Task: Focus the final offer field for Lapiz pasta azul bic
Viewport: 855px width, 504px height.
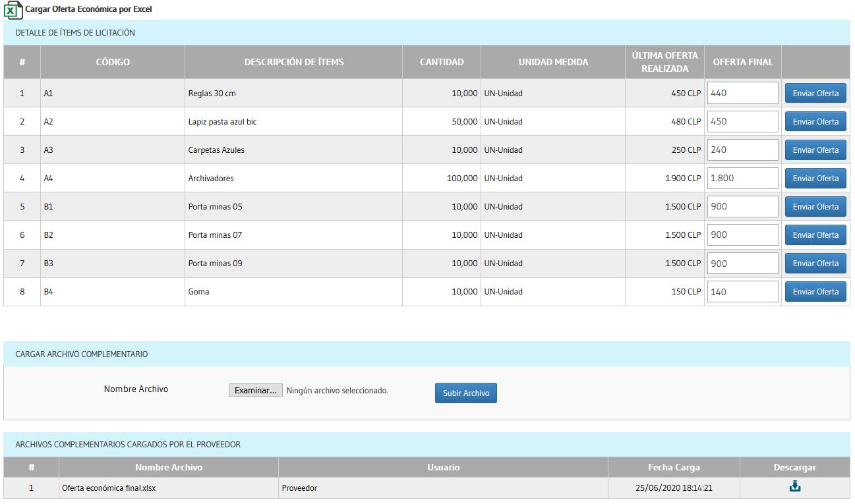Action: (x=743, y=122)
